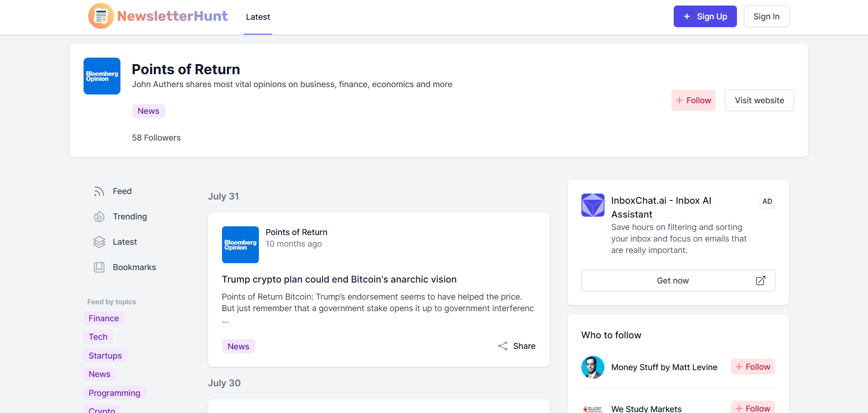Click the Latest layers icon in sidebar
Screen dimensions: 868x413
pyautogui.click(x=99, y=242)
